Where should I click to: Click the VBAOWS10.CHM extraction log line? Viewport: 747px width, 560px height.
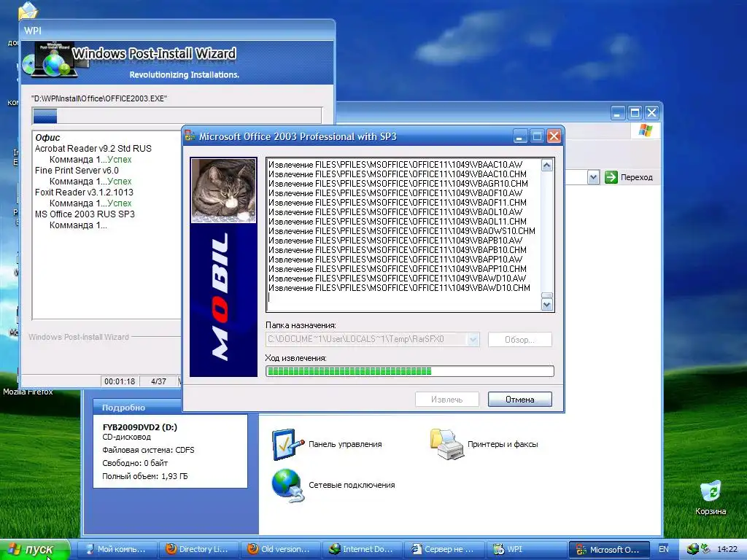click(402, 231)
